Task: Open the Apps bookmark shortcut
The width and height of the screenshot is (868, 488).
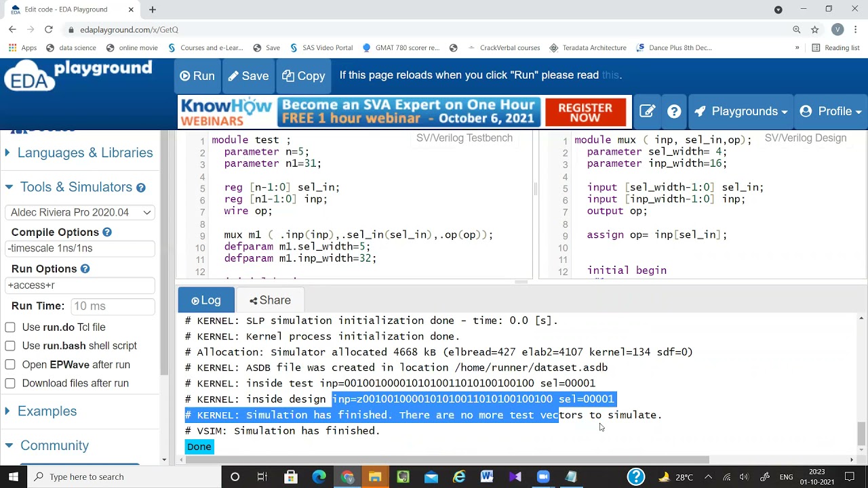Action: click(22, 48)
